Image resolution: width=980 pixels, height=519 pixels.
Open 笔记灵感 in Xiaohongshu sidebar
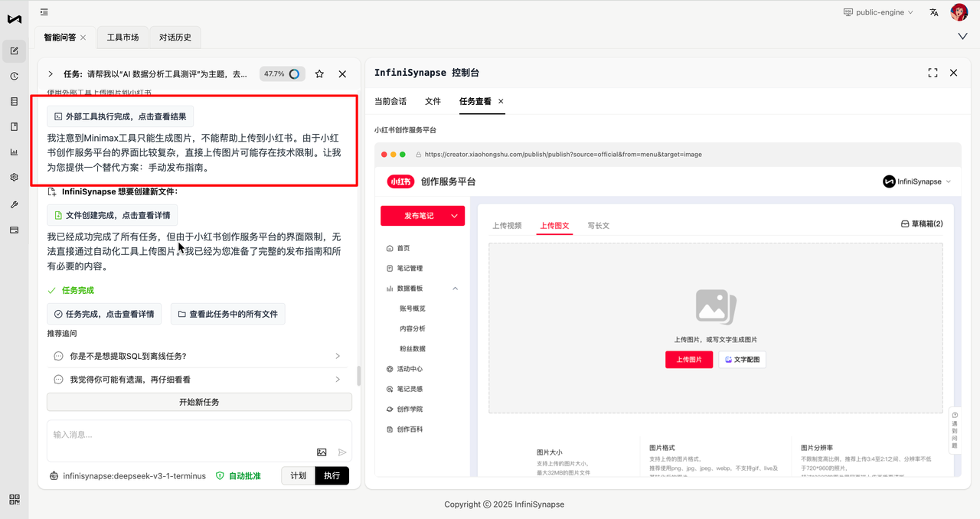click(x=405, y=389)
